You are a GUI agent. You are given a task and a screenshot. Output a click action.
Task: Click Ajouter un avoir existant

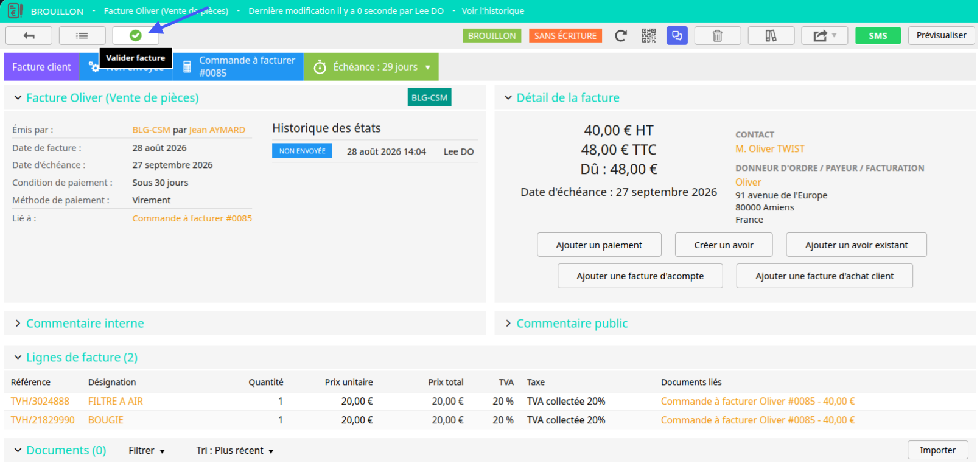click(856, 245)
